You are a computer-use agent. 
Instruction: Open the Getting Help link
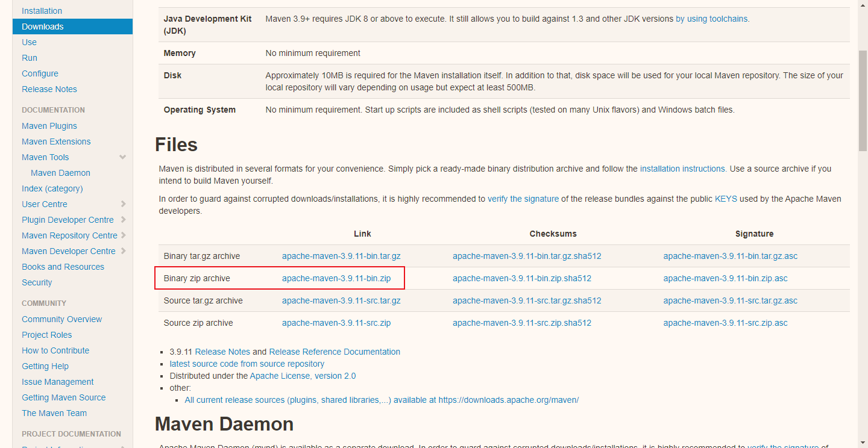(45, 366)
